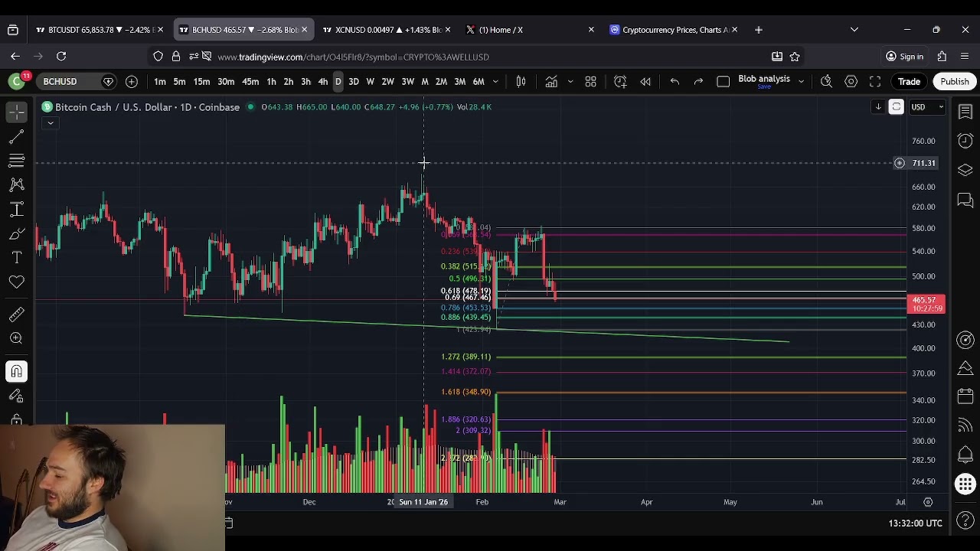Viewport: 980px width, 551px height.
Task: Reload the page
Action: coord(61,56)
